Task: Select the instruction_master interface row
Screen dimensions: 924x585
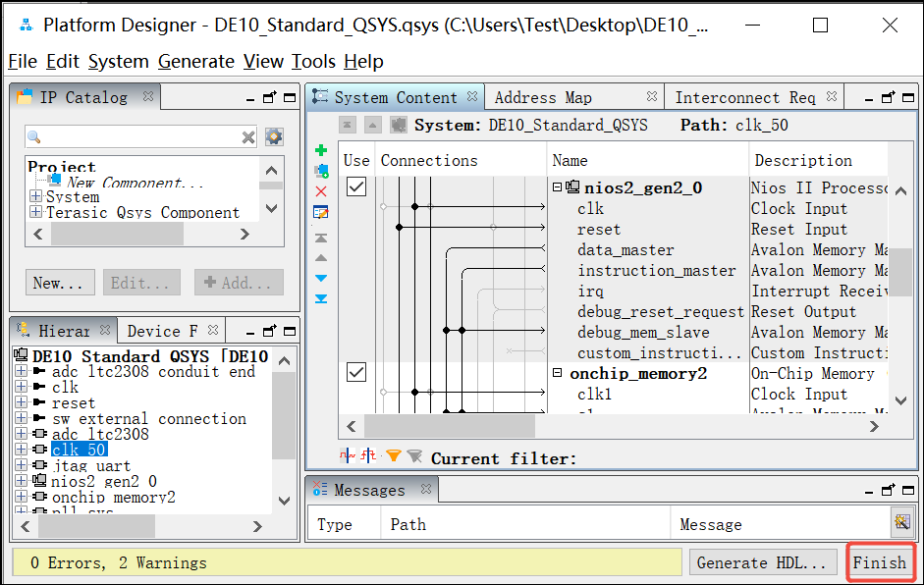Action: coord(657,270)
